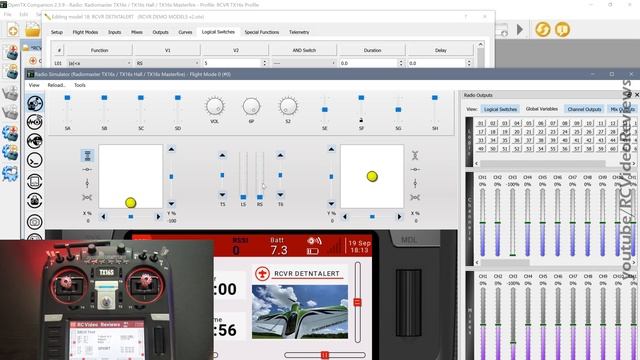Open the View menu in Radio Simulator

34,85
